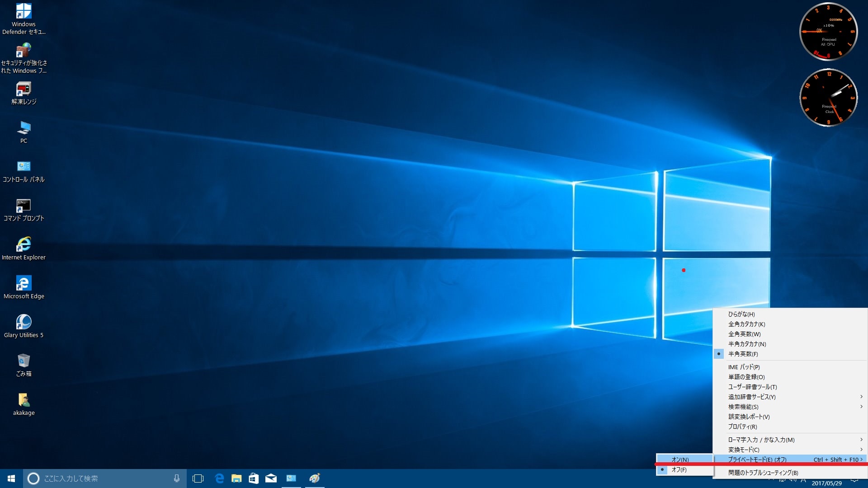Image resolution: width=868 pixels, height=488 pixels.
Task: Open 単語の登録(O) dialog
Action: point(790,377)
